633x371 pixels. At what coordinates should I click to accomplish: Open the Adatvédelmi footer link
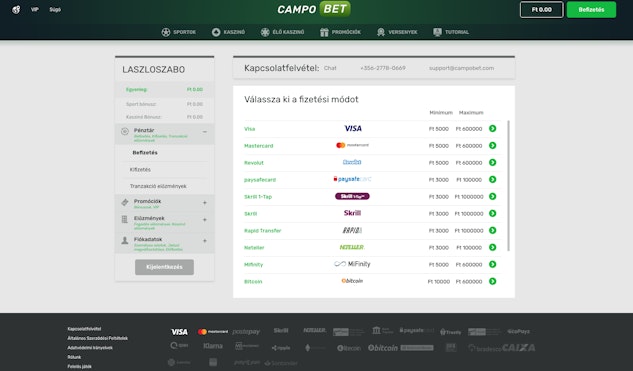(90, 348)
